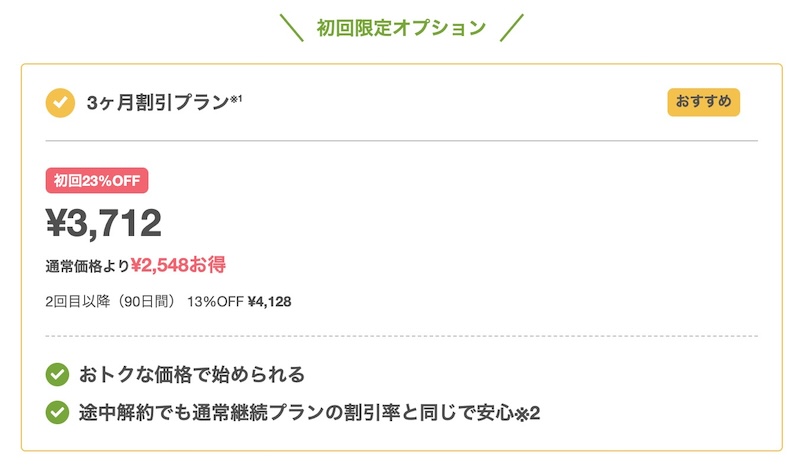Click the 通常価格より label
Viewport: 800px width, 471px height.
pos(88,266)
